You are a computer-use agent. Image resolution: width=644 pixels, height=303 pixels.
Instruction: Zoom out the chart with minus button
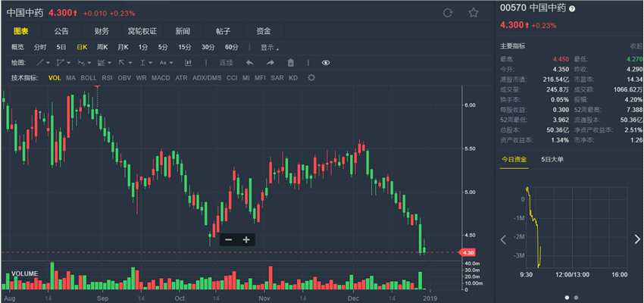pyautogui.click(x=229, y=240)
